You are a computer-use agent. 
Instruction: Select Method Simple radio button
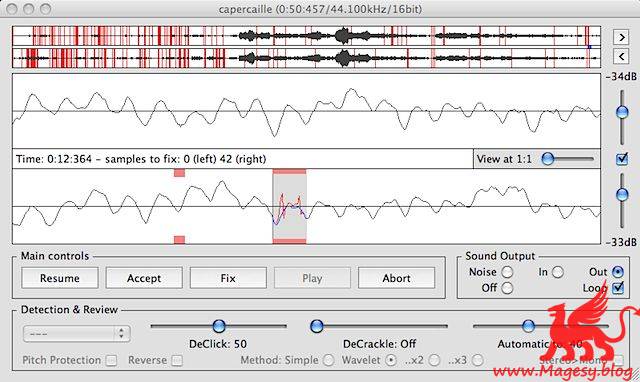point(329,360)
